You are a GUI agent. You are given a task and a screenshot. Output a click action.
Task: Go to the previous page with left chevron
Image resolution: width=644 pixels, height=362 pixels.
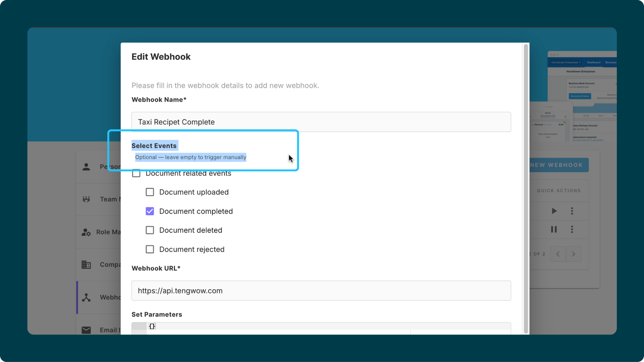pyautogui.click(x=558, y=254)
